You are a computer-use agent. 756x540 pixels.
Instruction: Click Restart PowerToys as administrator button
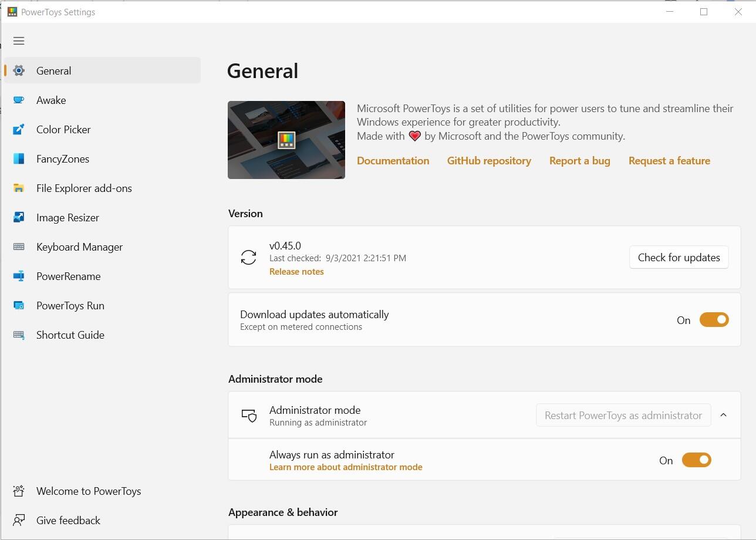pos(623,415)
